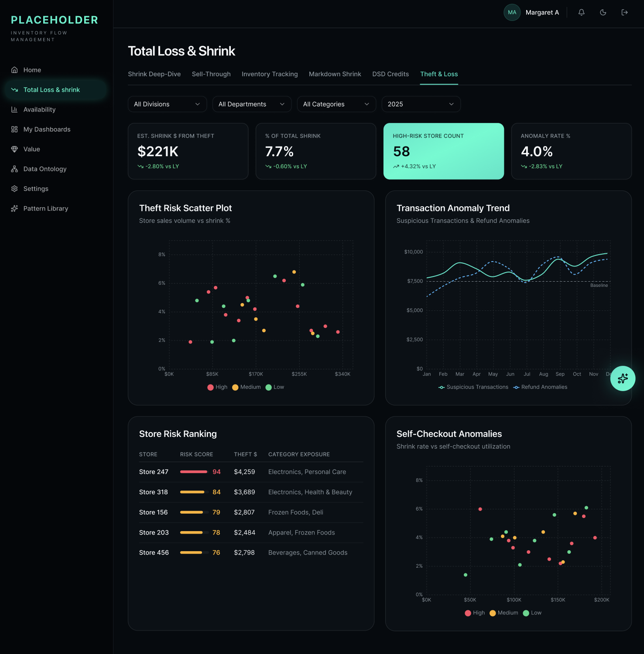The width and height of the screenshot is (644, 654).
Task: Select the % of Total Shrink card
Action: (316, 151)
